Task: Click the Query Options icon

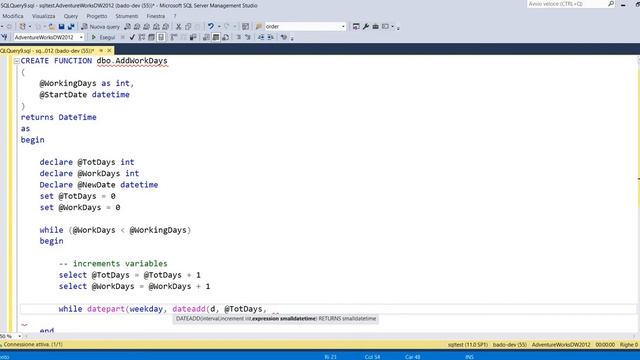Action: 151,37
